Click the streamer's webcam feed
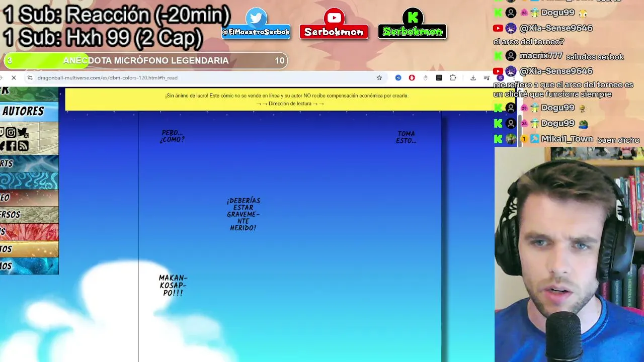Screen dimensions: 644x362 click(569, 254)
